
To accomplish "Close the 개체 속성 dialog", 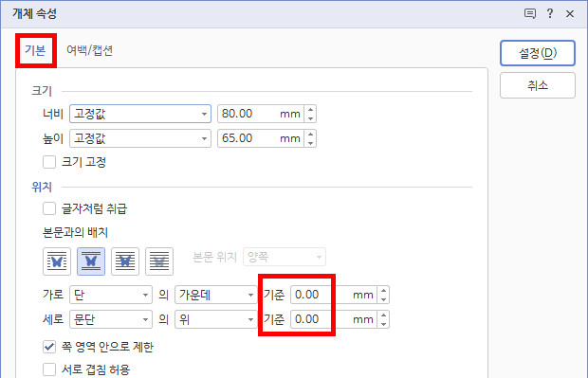I will (570, 14).
